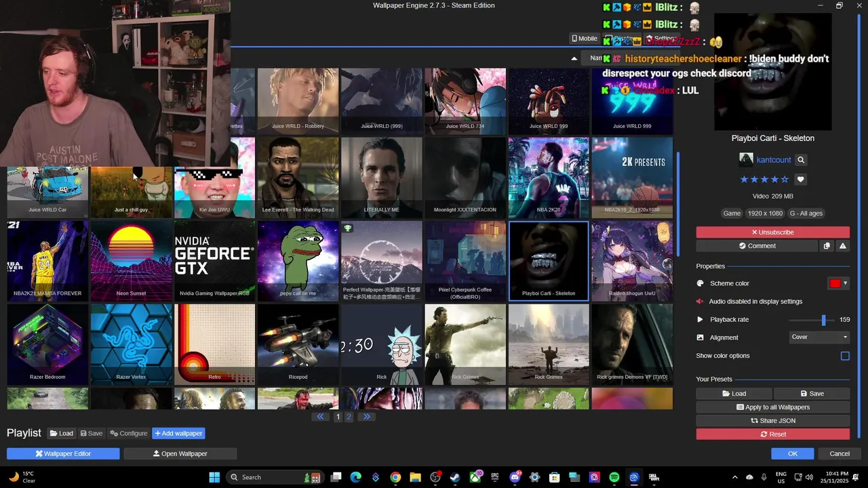
Task: Click the Alignment image icon
Action: click(701, 338)
